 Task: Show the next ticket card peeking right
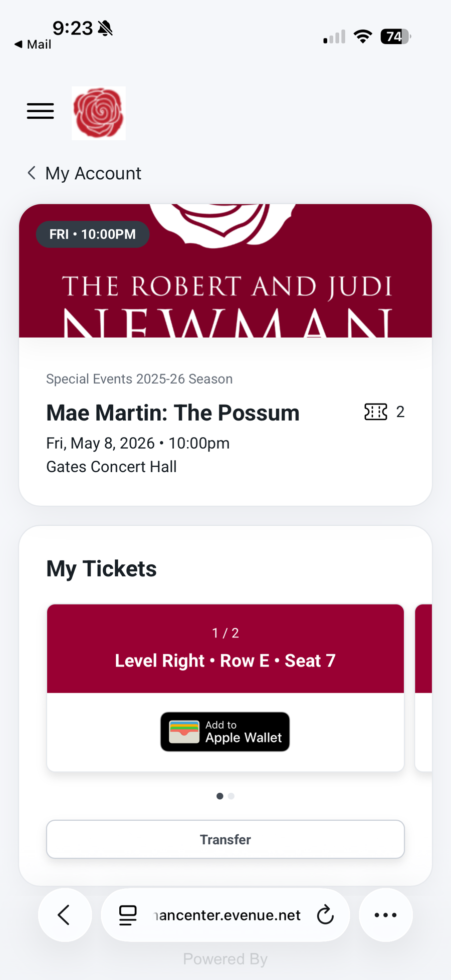click(423, 687)
